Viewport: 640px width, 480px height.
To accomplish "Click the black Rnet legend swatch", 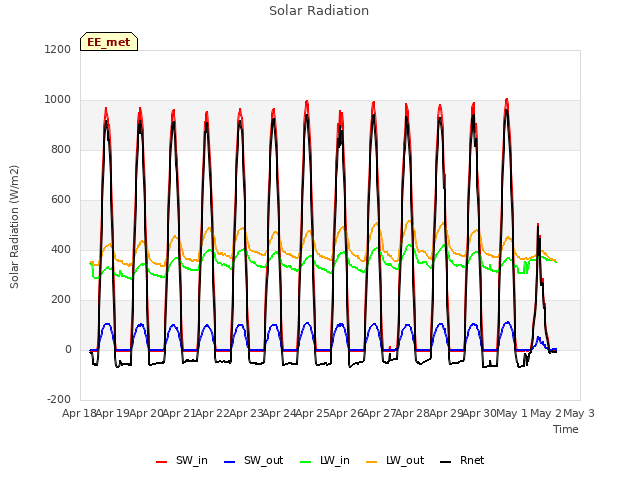I will (x=446, y=462).
